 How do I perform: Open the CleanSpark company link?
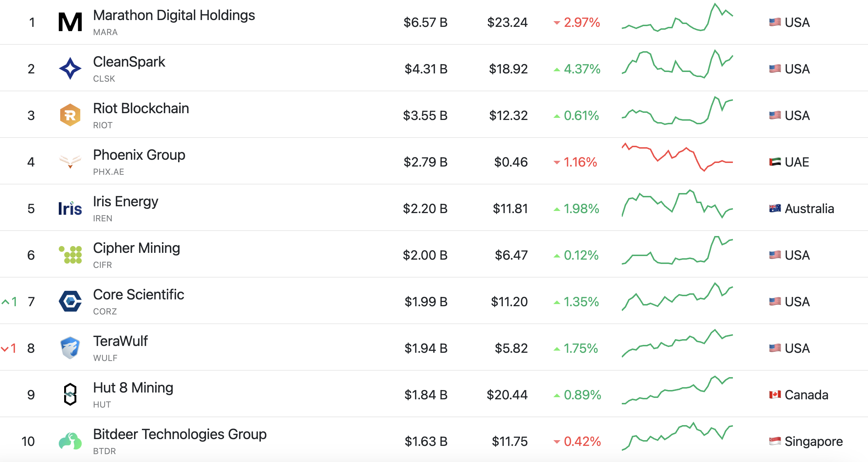[129, 62]
